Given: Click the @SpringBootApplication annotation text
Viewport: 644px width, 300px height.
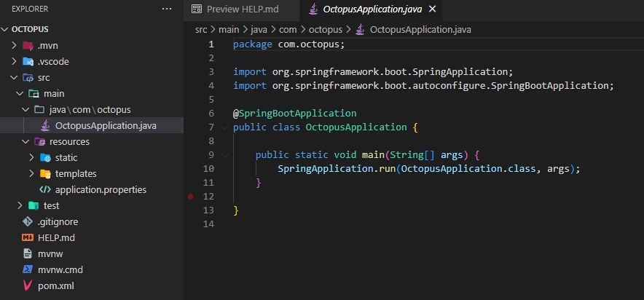Looking at the screenshot, I should (294, 114).
